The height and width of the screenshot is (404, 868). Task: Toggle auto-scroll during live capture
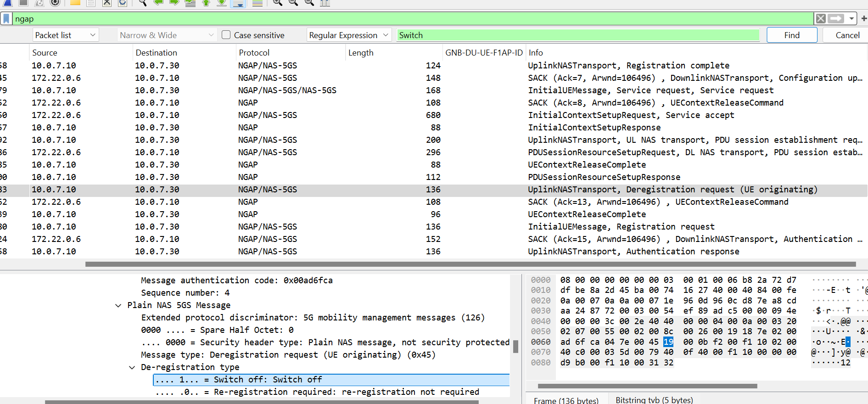point(238,3)
